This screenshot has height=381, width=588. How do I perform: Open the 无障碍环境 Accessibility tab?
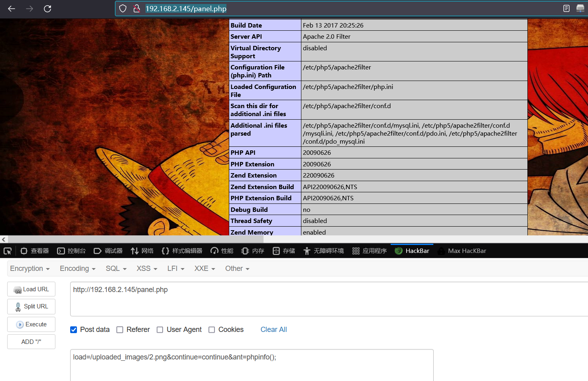324,251
